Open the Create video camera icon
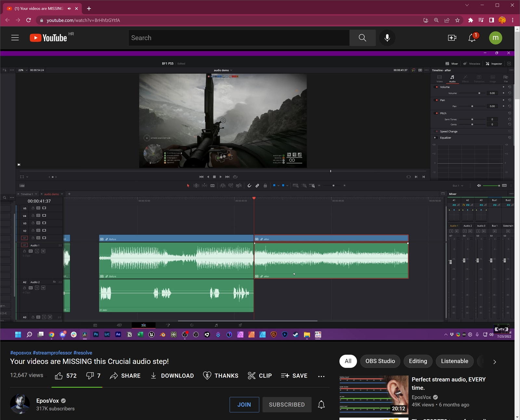 coord(452,38)
